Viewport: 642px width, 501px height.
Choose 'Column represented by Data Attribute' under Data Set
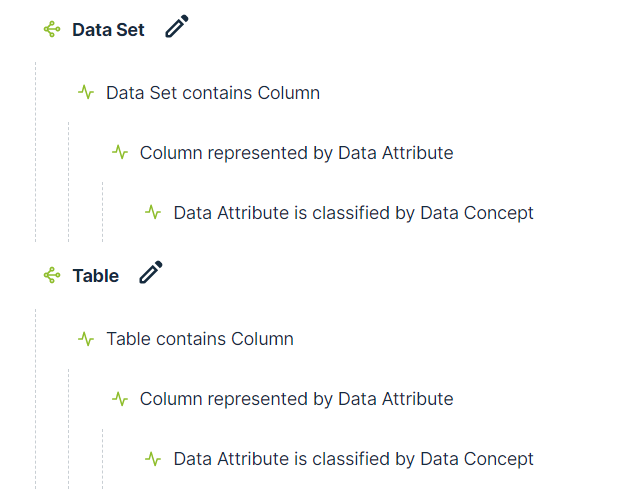[x=296, y=153]
